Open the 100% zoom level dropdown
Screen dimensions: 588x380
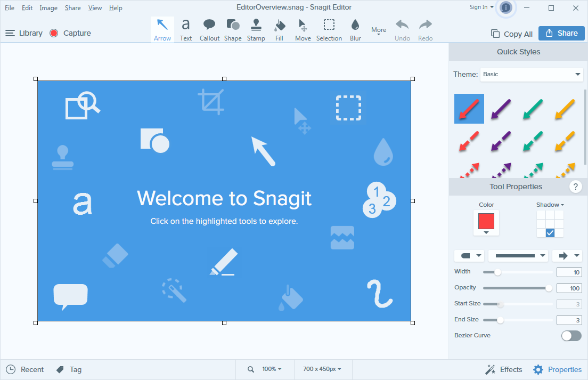coord(271,369)
